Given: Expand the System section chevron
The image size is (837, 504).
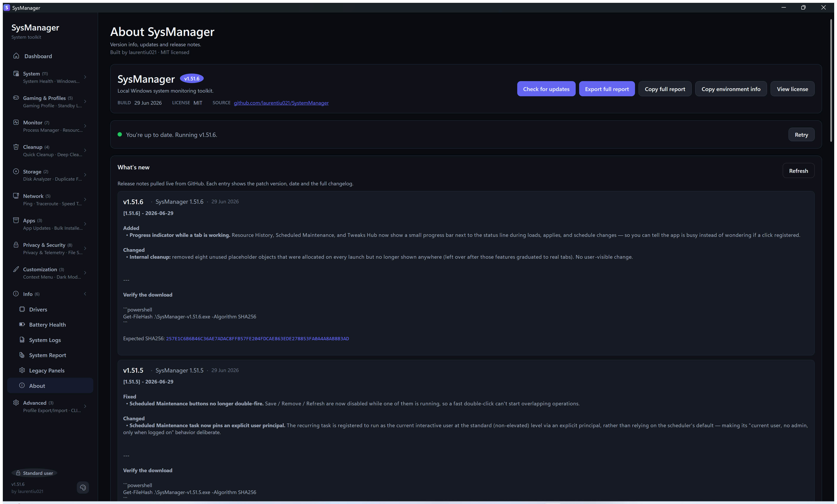Looking at the screenshot, I should [85, 77].
